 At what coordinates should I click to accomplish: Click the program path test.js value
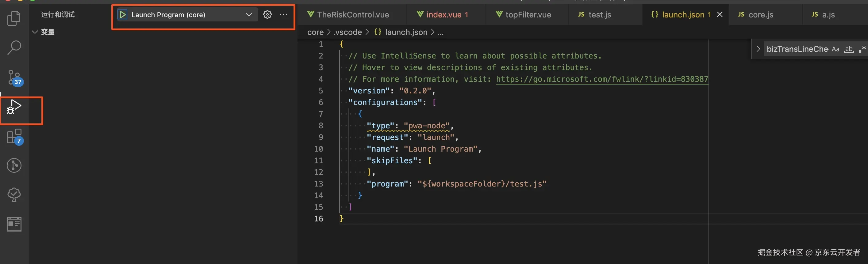482,184
